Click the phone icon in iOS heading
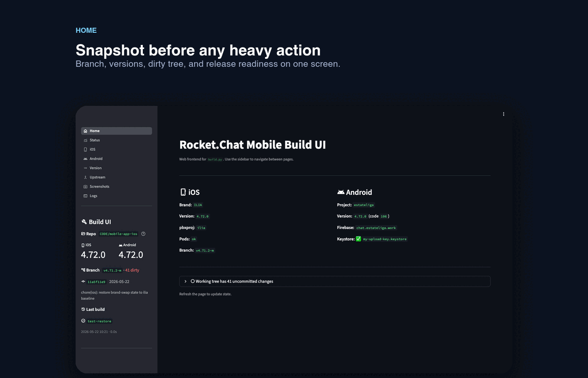The width and height of the screenshot is (588, 378). coord(183,192)
